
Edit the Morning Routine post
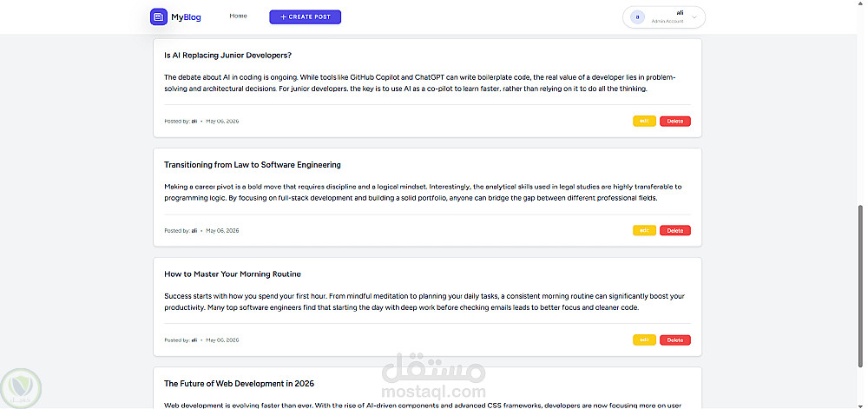[644, 340]
